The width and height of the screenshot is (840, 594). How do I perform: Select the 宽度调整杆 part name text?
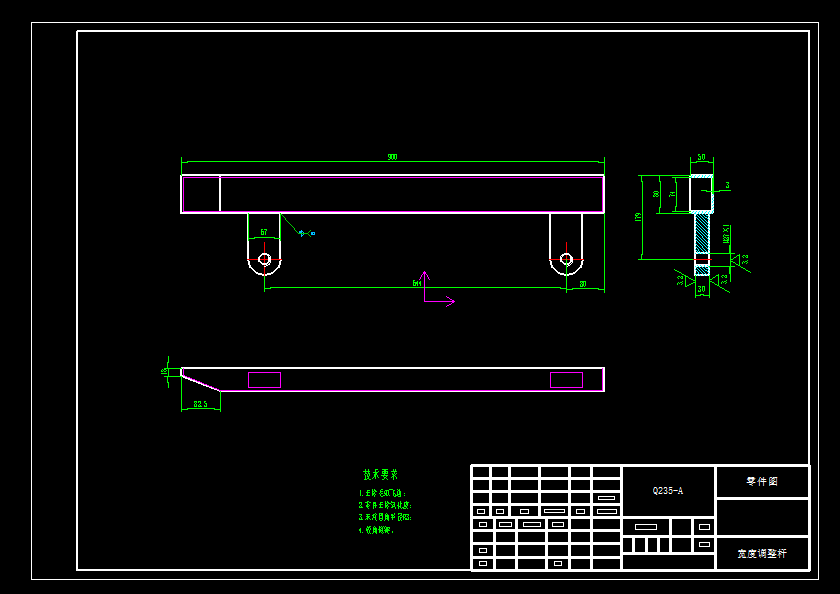tap(762, 554)
